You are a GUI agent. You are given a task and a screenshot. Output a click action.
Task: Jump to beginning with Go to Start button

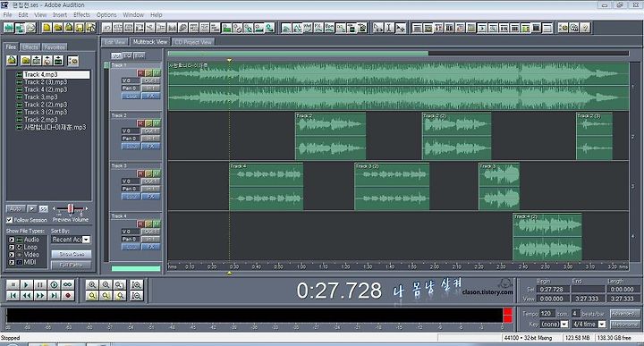(x=13, y=295)
